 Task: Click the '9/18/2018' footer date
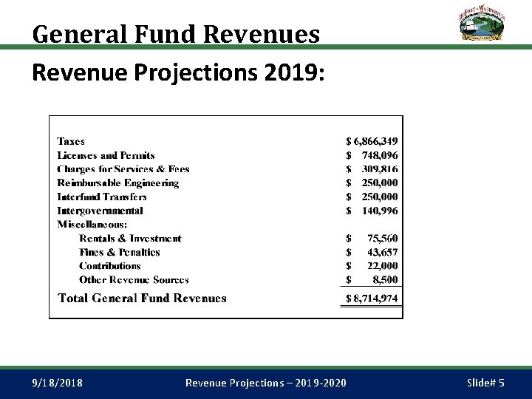click(x=57, y=383)
